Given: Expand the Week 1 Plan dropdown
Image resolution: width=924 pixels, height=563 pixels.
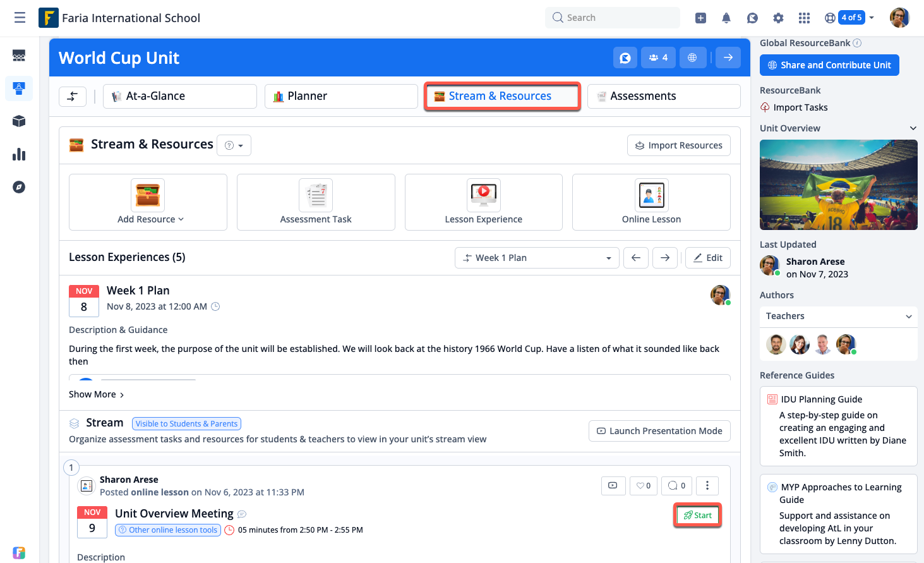Looking at the screenshot, I should [x=536, y=258].
